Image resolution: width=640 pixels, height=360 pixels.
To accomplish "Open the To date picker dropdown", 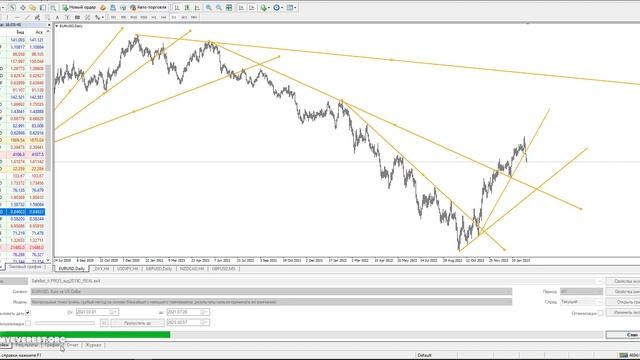I will pyautogui.click(x=206, y=312).
